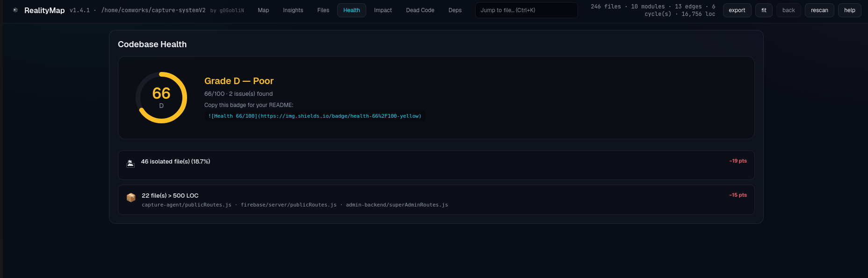
Task: Open the Map tab
Action: [263, 10]
